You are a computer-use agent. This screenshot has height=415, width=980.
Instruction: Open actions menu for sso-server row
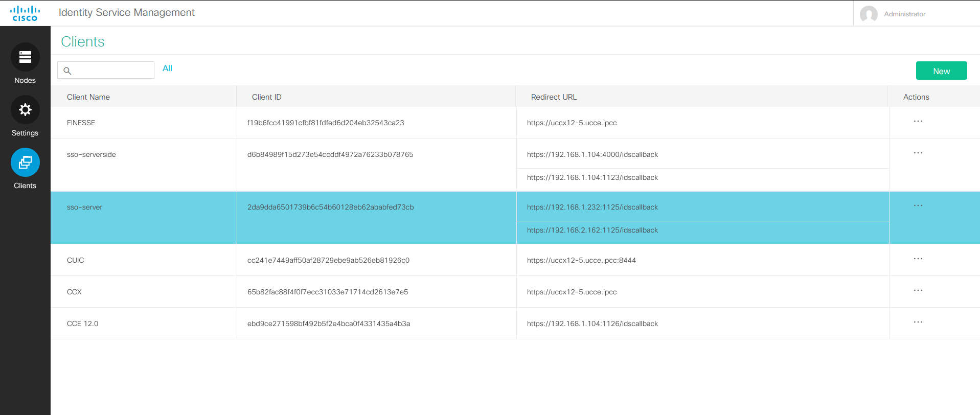918,206
